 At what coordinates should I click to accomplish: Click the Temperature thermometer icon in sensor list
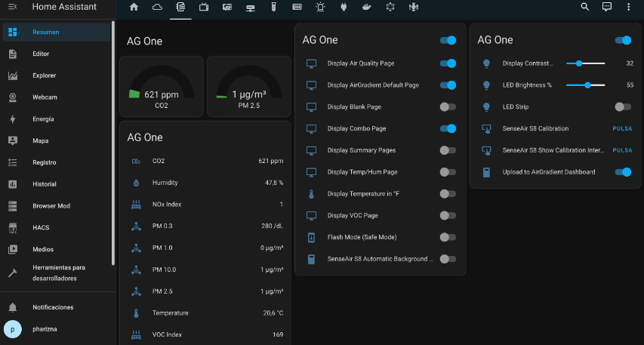136,313
